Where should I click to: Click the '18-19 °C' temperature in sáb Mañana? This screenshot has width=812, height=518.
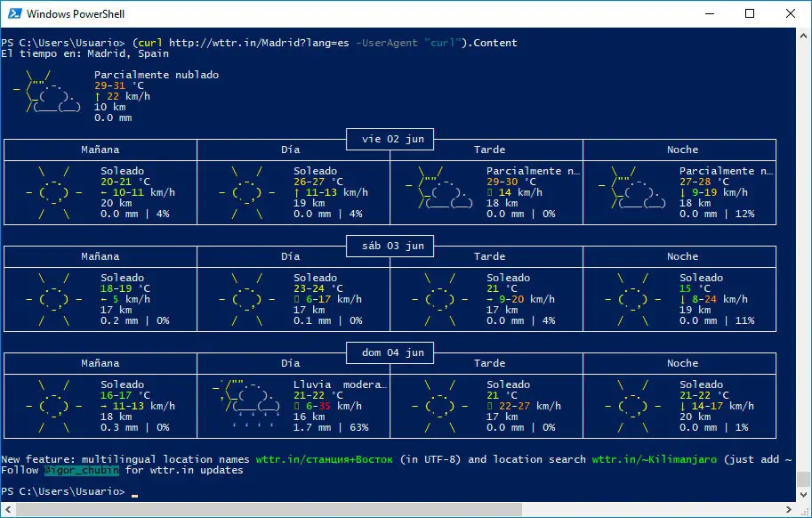(x=125, y=288)
